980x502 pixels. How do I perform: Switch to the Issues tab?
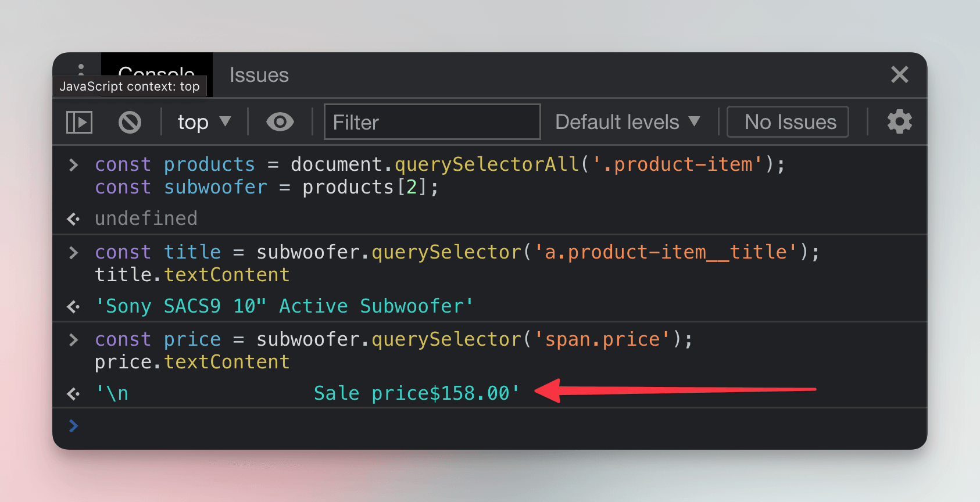pos(259,74)
